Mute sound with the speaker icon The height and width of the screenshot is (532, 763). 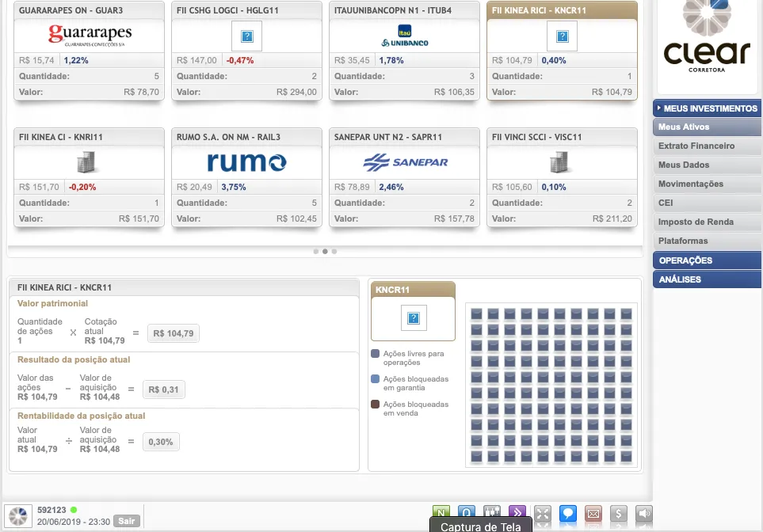[x=644, y=513]
